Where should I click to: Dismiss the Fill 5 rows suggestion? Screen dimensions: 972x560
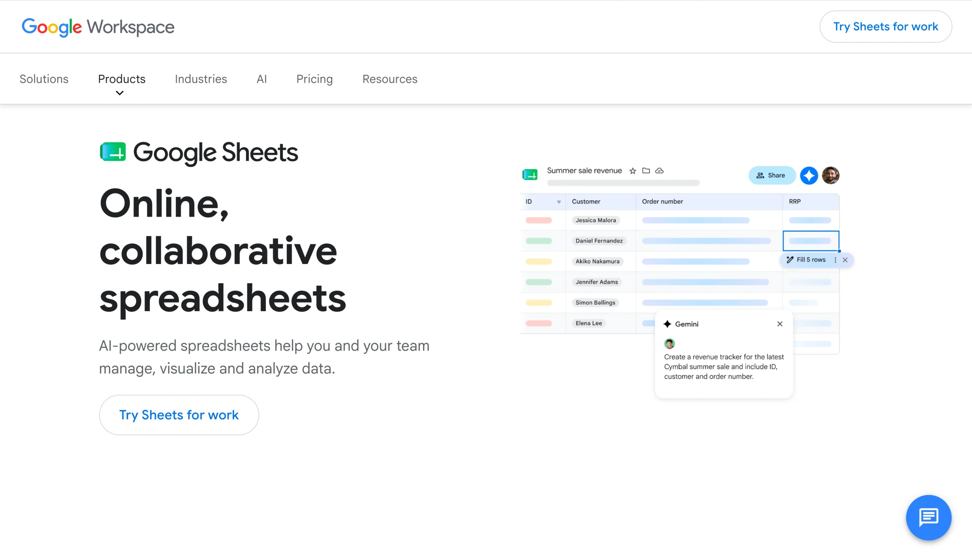pos(845,260)
